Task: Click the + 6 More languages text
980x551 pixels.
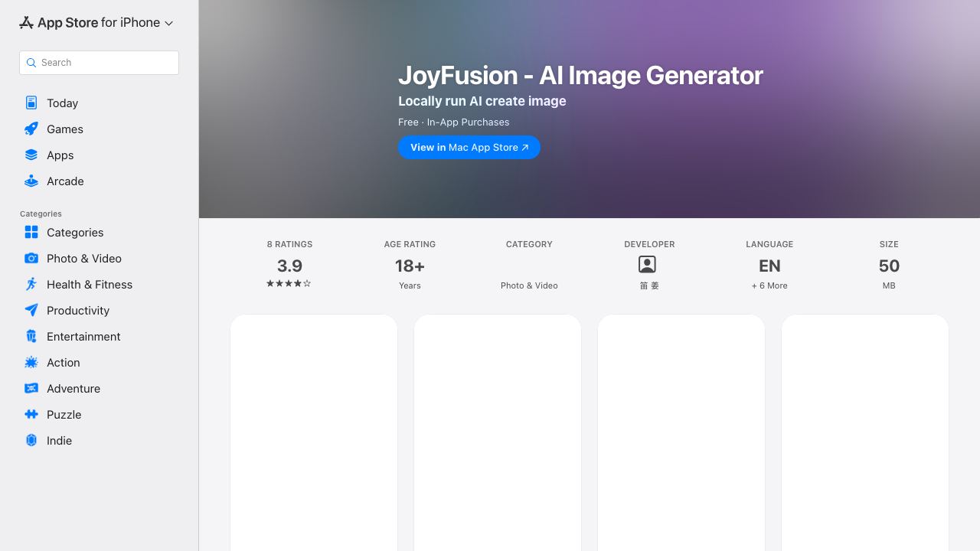Action: pos(769,285)
